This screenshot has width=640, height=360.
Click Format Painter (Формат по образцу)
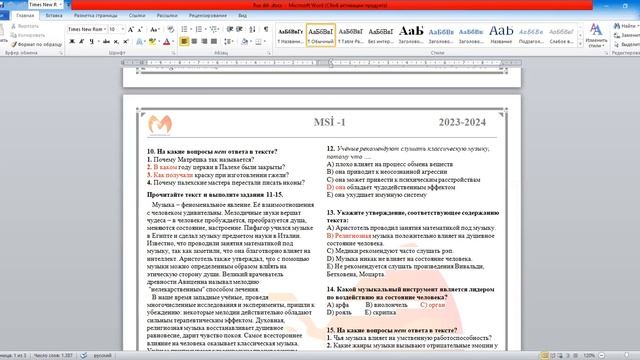[x=36, y=44]
